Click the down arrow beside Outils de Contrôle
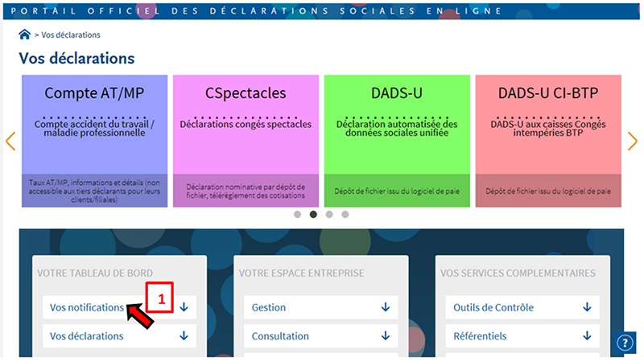Image resolution: width=644 pixels, height=362 pixels. coord(588,307)
